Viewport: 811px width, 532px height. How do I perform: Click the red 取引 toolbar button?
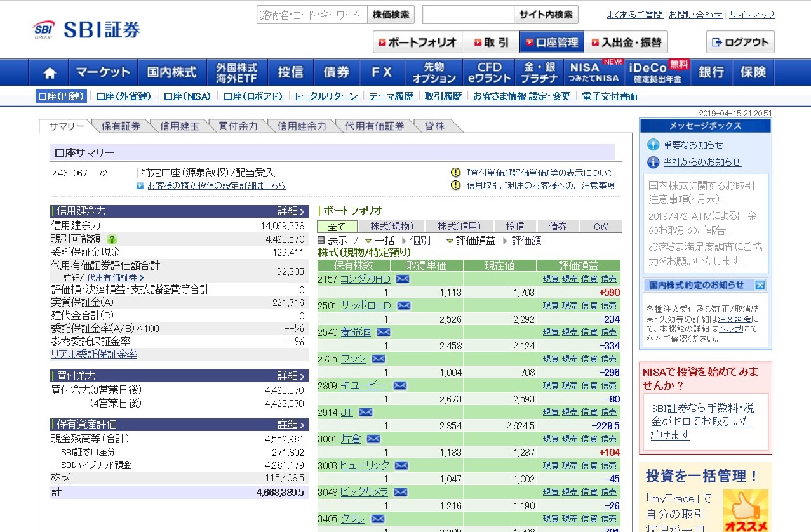[492, 42]
